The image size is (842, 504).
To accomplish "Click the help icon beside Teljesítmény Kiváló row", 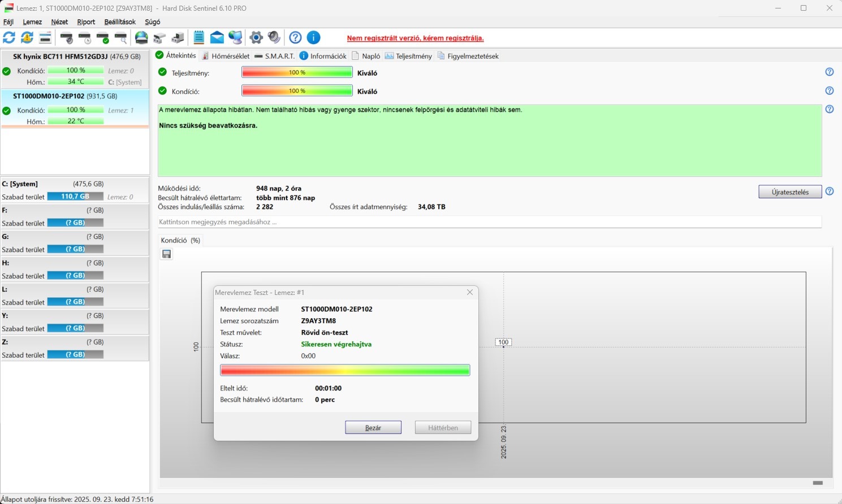I will [829, 72].
